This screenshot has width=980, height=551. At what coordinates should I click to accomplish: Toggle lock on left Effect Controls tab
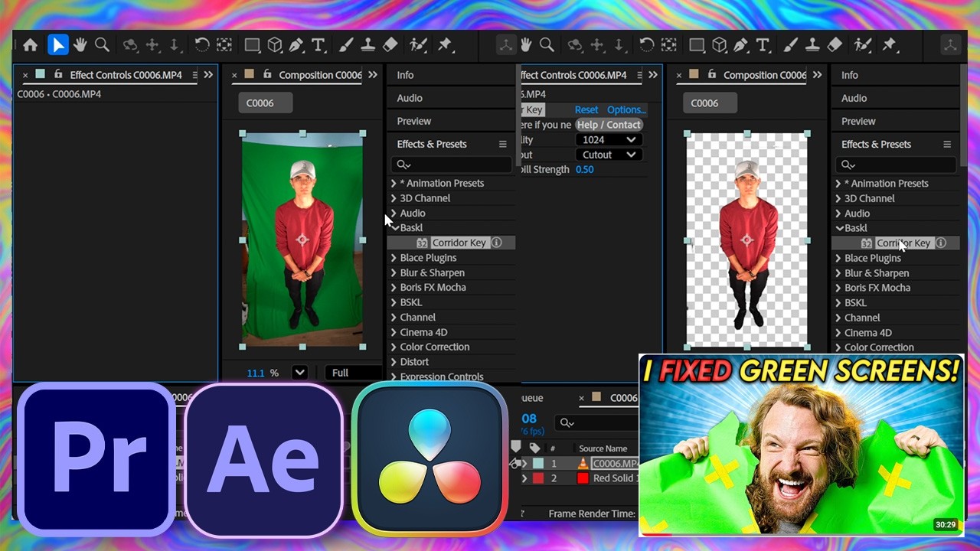tap(57, 75)
